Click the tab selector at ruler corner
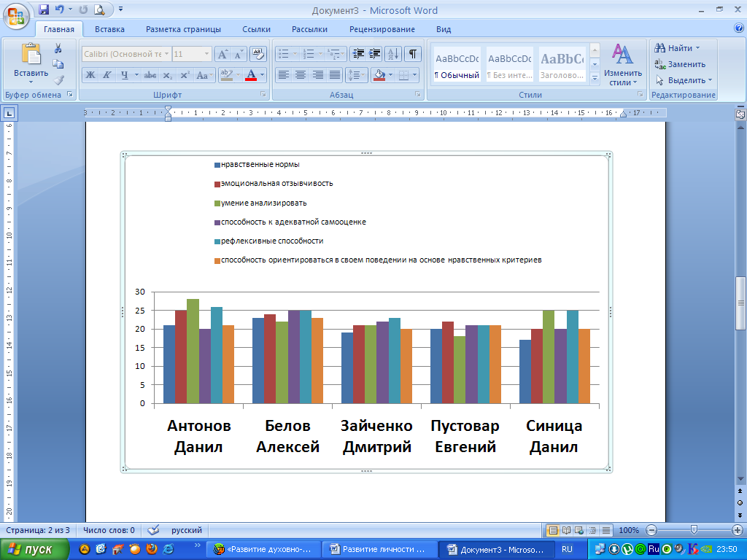The height and width of the screenshot is (560, 747). [9, 113]
